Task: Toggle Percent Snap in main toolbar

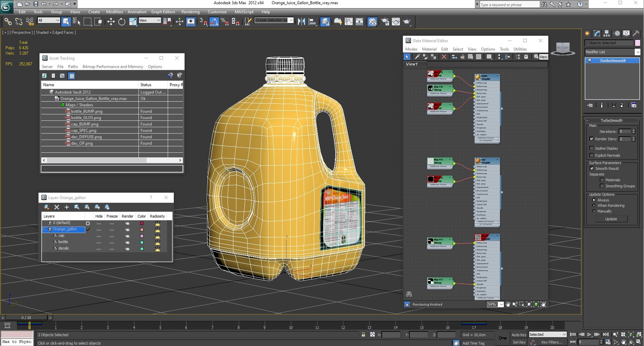Action: point(225,22)
